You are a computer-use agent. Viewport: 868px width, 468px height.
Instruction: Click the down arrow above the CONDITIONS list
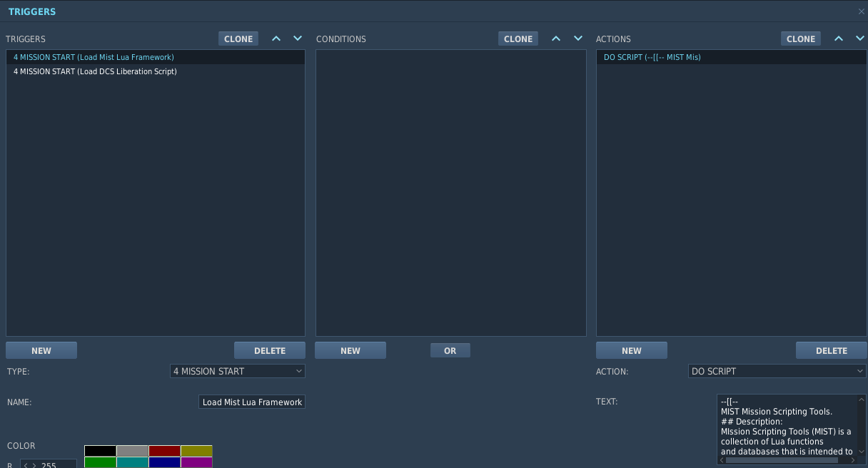579,39
